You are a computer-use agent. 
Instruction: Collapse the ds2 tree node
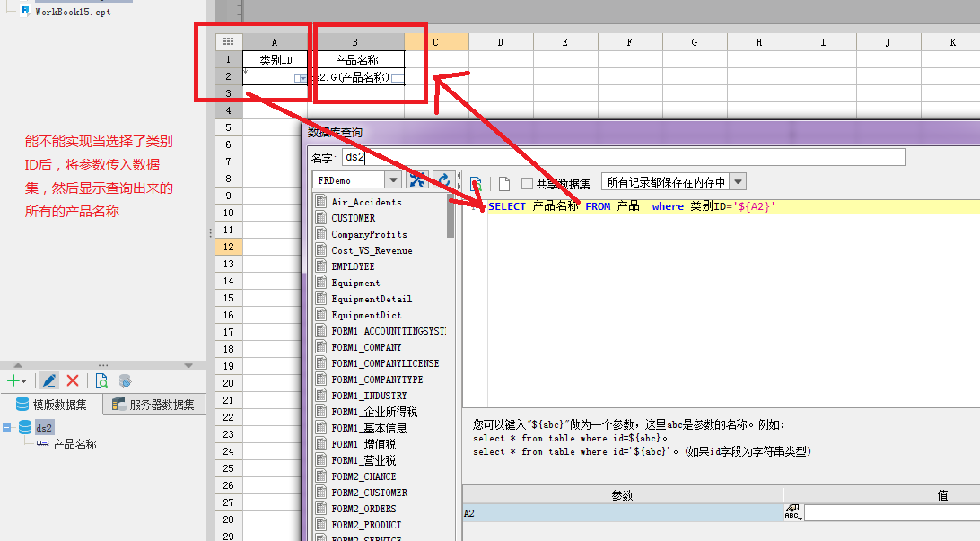pyautogui.click(x=7, y=428)
